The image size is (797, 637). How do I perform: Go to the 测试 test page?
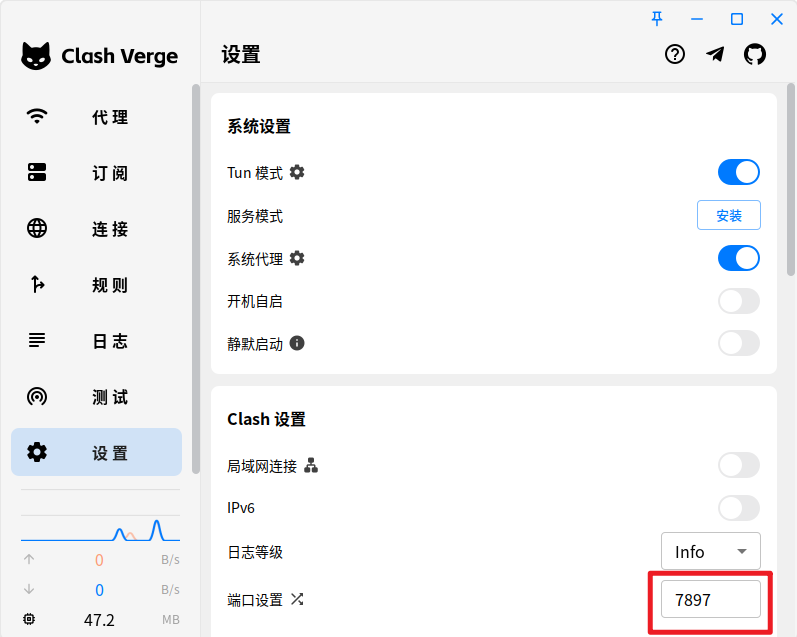point(97,397)
